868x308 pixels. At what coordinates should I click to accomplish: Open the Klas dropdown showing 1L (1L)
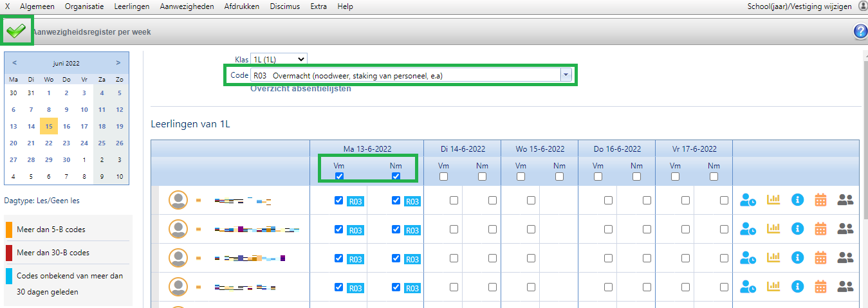(279, 59)
